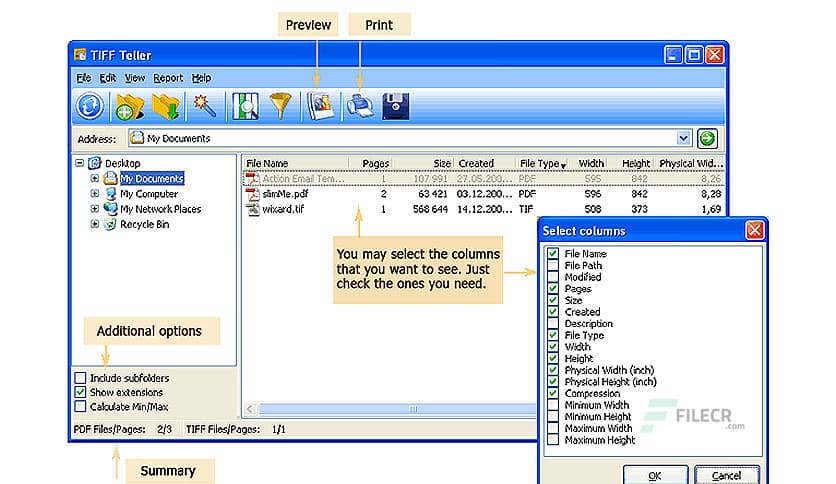836x484 pixels.
Task: Click the Recycle Bin tree icon
Action: point(110,224)
